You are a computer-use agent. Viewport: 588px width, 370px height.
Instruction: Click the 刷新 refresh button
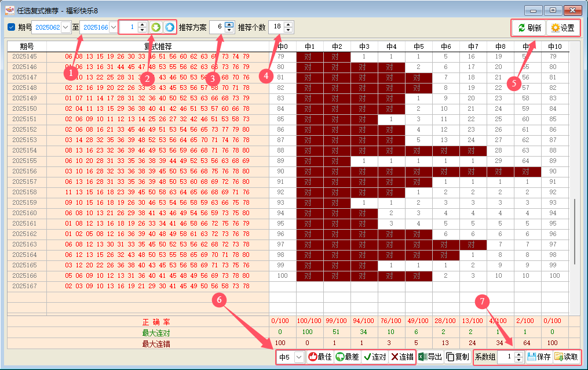pyautogui.click(x=529, y=27)
